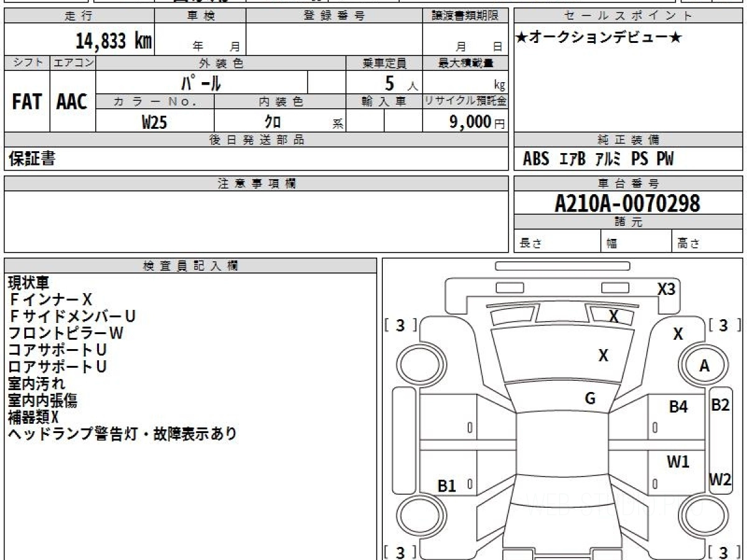
Task: Click the FサイドメンバーU note line
Action: tap(72, 317)
